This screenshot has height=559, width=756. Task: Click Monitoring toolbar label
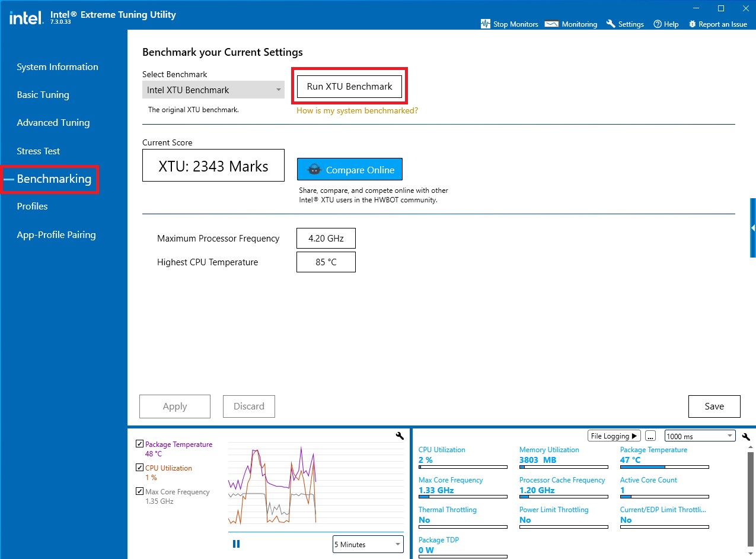[579, 24]
